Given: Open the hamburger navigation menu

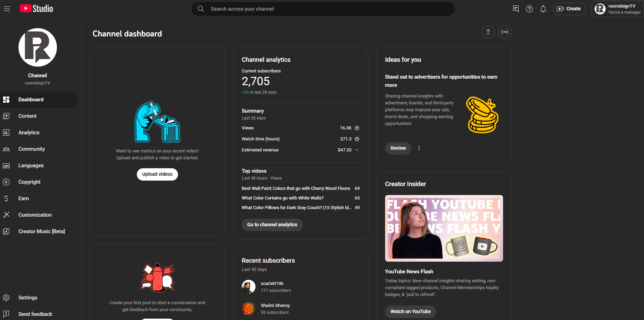Looking at the screenshot, I should click(x=7, y=9).
